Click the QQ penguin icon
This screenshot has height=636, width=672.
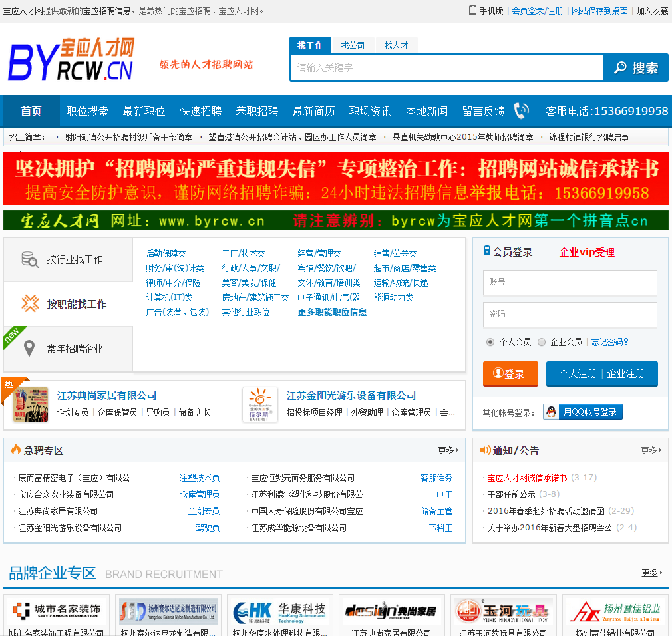tap(551, 412)
